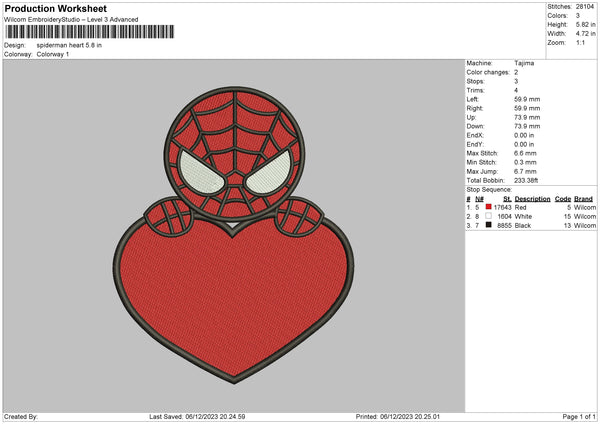
Task: Click the White description in stop sequence
Action: coord(523,217)
